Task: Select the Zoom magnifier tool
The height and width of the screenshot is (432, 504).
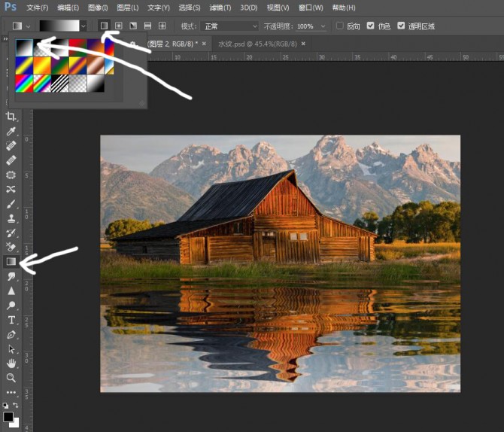Action: [x=11, y=378]
